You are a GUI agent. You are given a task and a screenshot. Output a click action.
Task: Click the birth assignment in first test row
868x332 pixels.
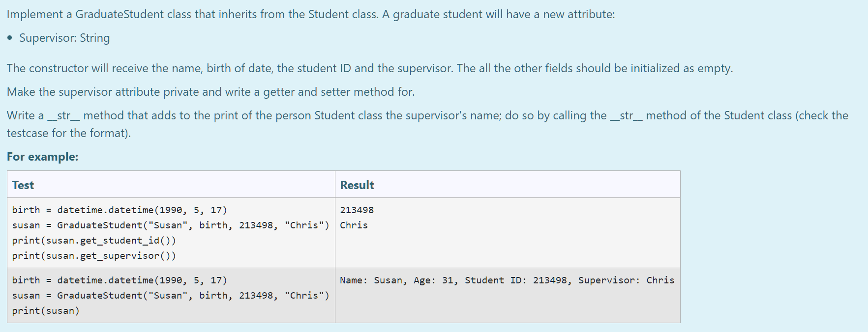point(120,210)
